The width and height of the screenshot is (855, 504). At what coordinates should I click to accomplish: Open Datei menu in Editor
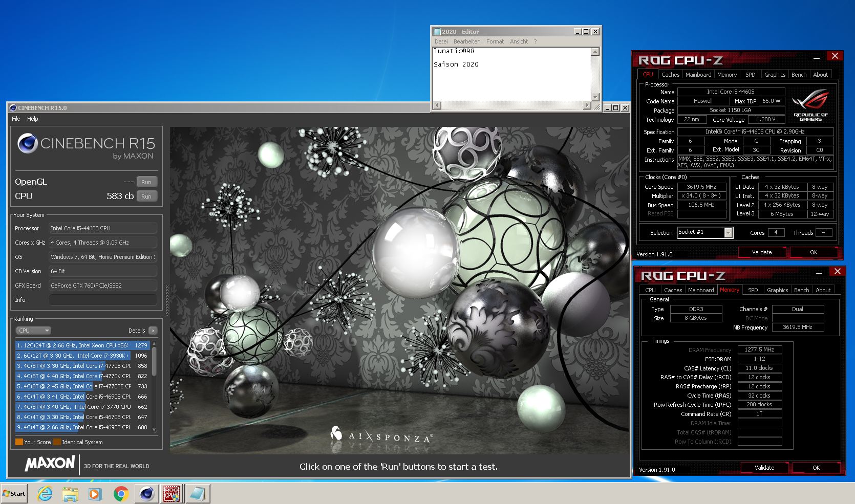coord(441,41)
